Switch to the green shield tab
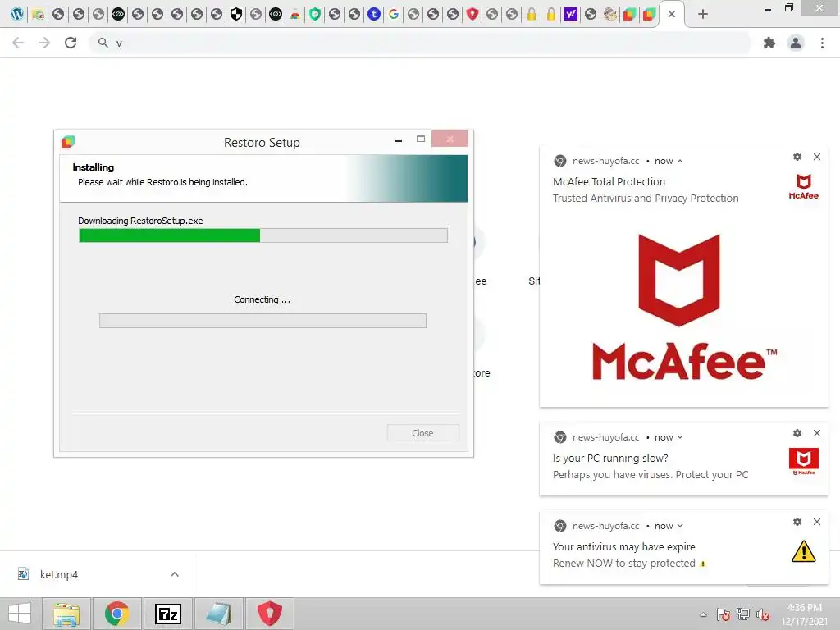 click(x=315, y=15)
